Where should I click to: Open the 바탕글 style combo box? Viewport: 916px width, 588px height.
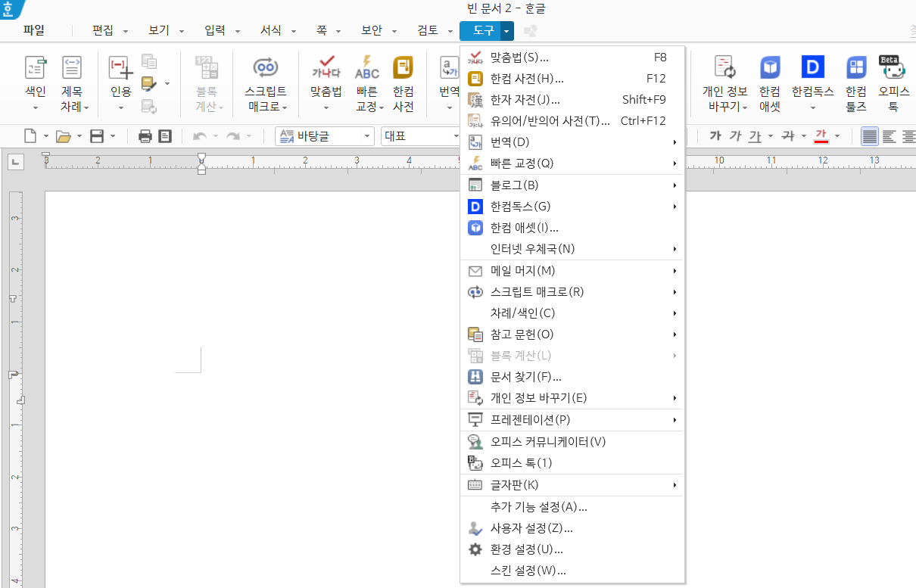coord(325,136)
